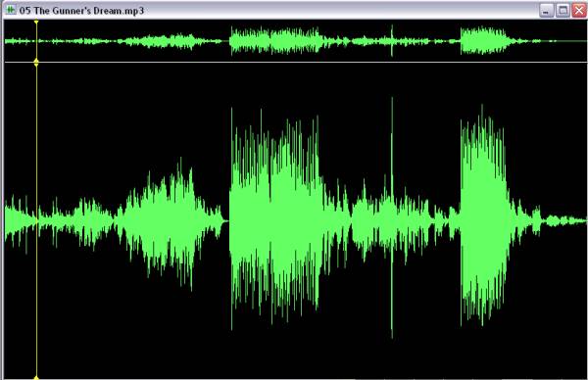Viewport: 588px width, 380px height.
Task: Click the tall thin spike in main waveform
Action: [x=392, y=217]
